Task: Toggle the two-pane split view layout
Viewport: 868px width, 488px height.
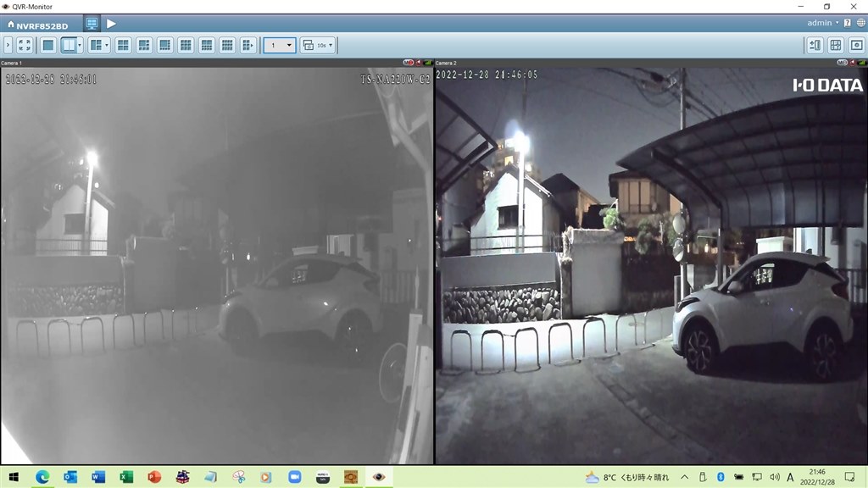Action: click(69, 45)
